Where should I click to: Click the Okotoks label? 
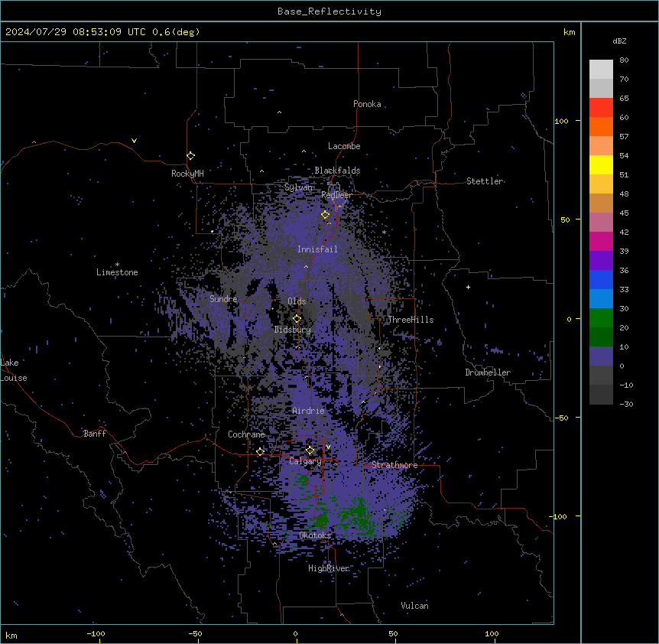315,535
